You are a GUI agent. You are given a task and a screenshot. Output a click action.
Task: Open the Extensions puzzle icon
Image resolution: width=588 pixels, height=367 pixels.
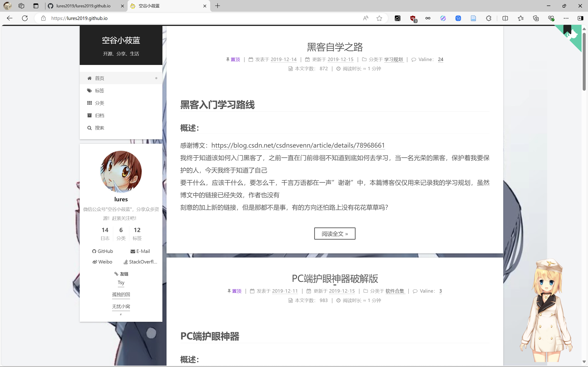point(488,18)
